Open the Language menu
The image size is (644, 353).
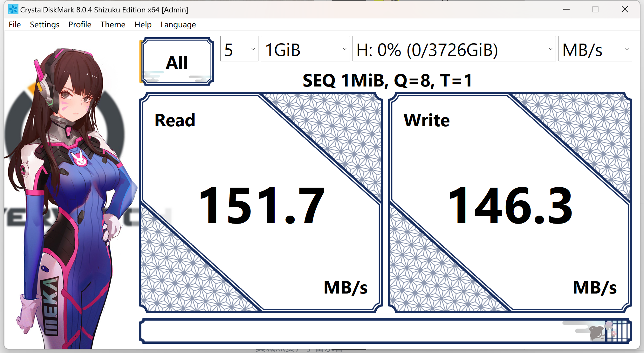point(178,25)
